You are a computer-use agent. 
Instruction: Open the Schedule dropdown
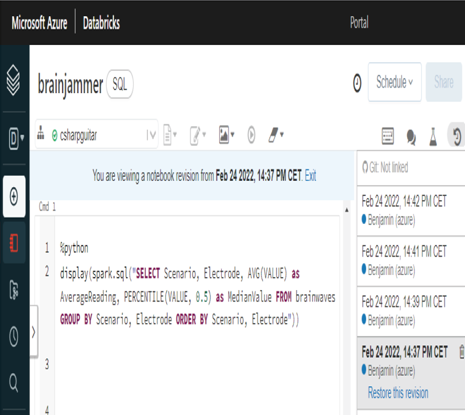coord(395,82)
